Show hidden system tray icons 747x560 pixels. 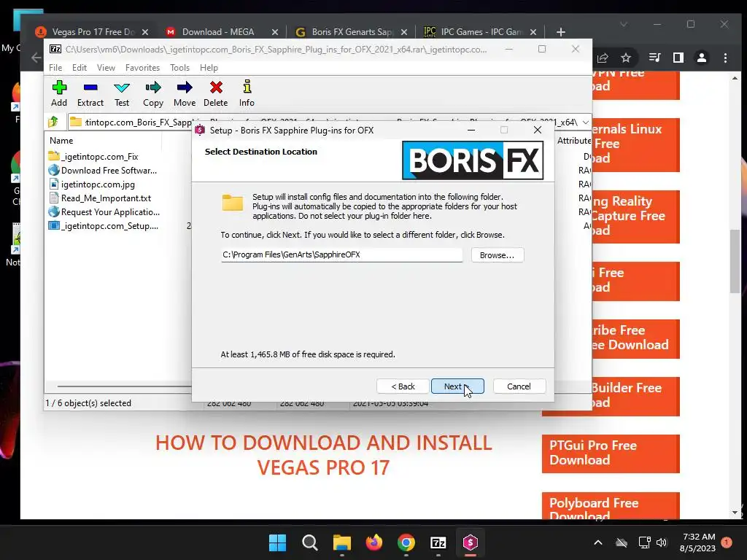(x=598, y=542)
